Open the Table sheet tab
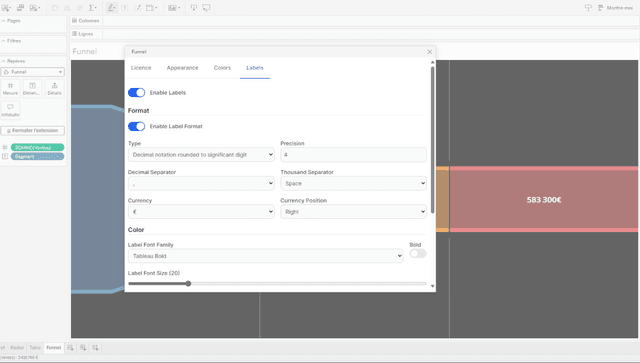The width and height of the screenshot is (640, 363). point(35,347)
